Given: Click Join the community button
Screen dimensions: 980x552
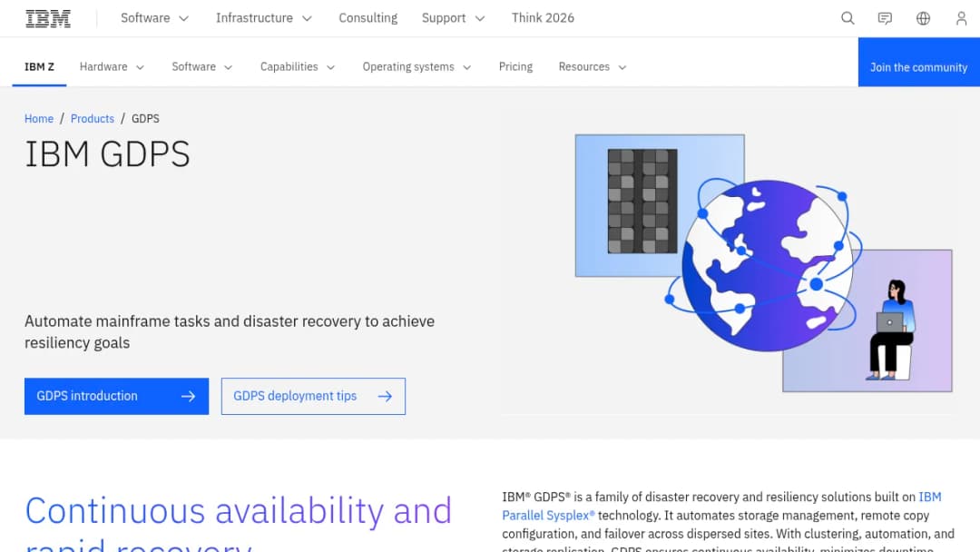Looking at the screenshot, I should click(918, 62).
